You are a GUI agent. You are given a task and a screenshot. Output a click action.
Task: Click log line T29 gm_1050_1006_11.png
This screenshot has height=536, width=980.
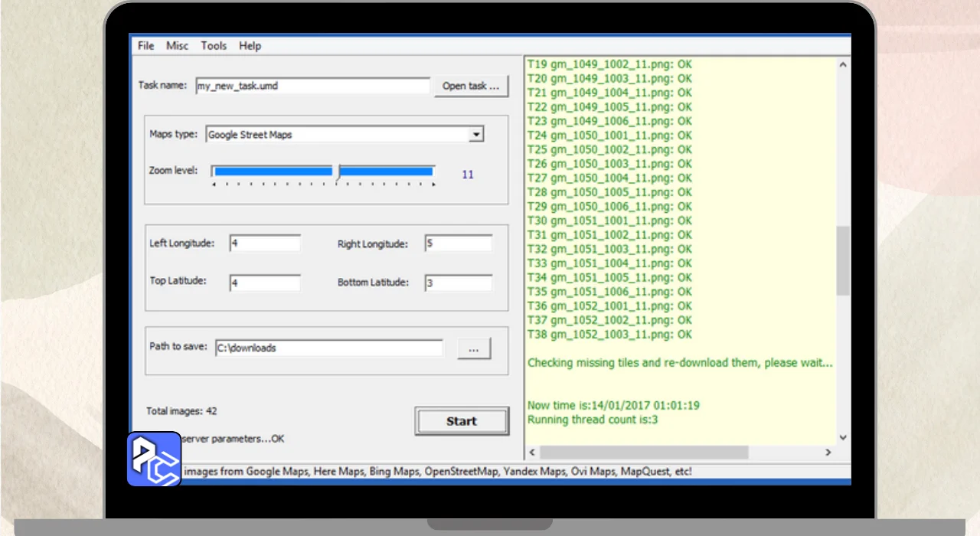[x=609, y=206]
